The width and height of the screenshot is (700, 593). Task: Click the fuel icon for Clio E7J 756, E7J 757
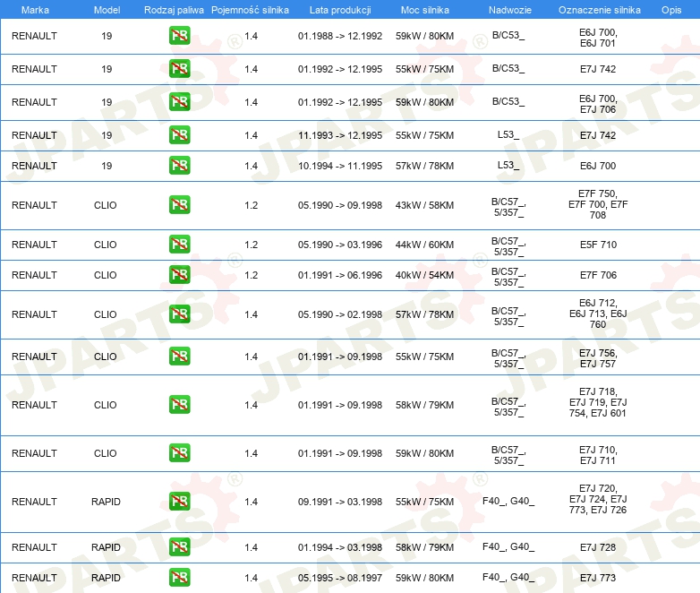[179, 357]
